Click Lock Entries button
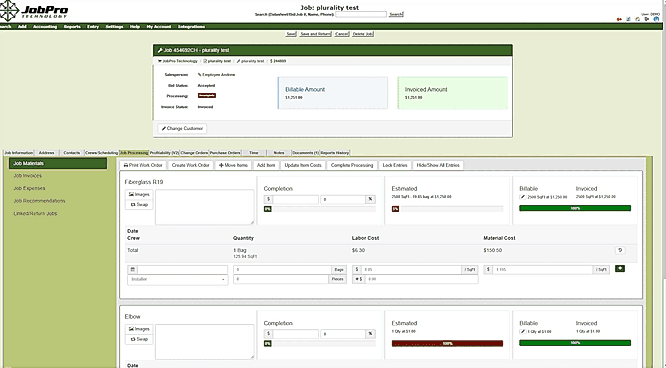This screenshot has height=368, width=666. pos(395,165)
